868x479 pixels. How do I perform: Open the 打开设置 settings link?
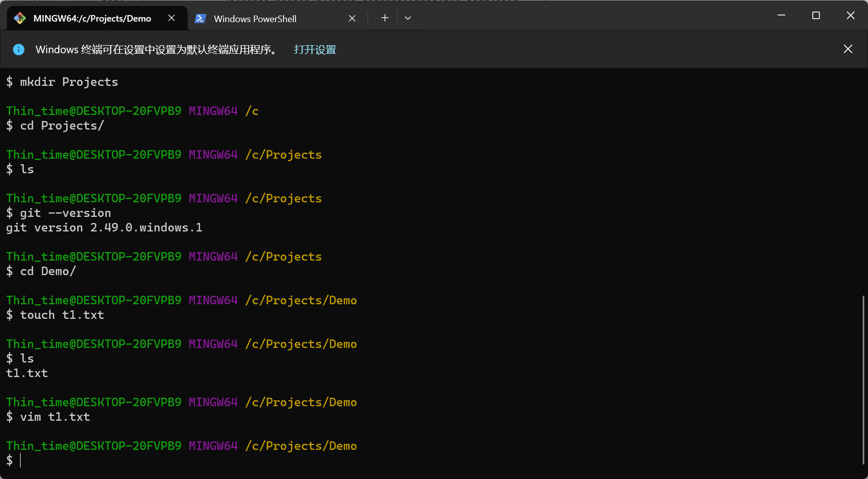tap(315, 49)
